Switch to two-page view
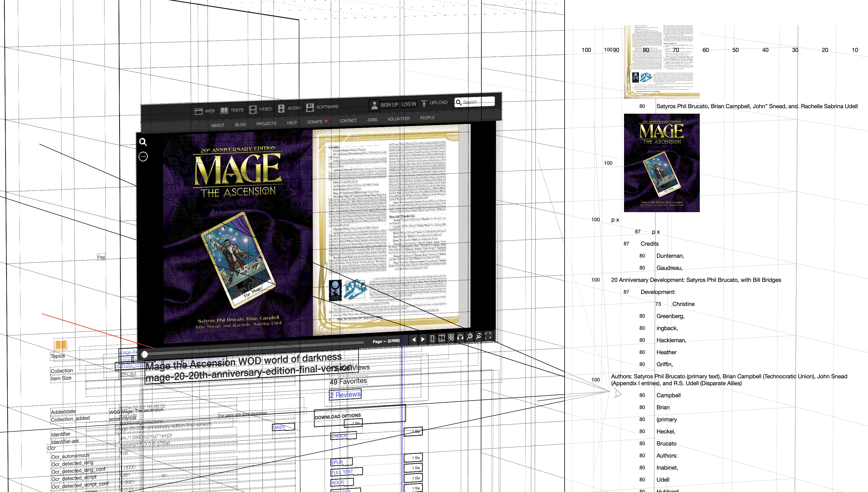The image size is (868, 492). pos(441,338)
